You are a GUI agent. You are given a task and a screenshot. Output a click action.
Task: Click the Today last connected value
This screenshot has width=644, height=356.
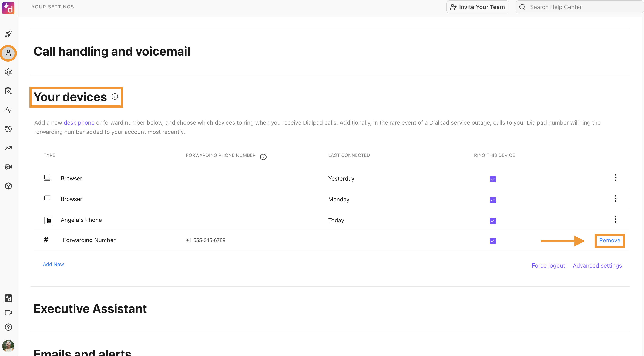click(x=336, y=220)
